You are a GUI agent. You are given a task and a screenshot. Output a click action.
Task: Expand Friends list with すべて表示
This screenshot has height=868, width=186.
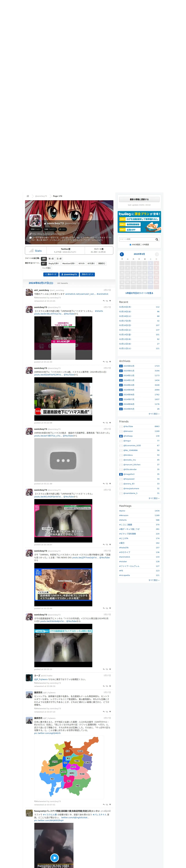[154, 498]
